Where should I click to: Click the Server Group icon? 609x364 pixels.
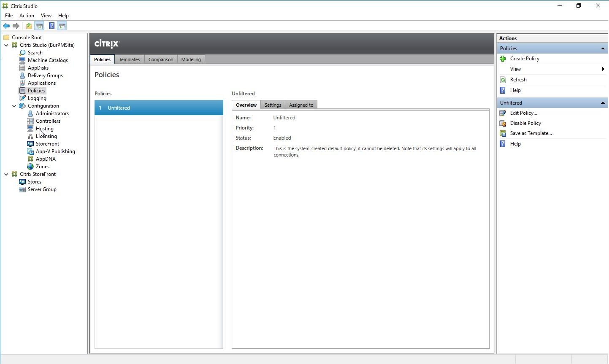click(22, 189)
